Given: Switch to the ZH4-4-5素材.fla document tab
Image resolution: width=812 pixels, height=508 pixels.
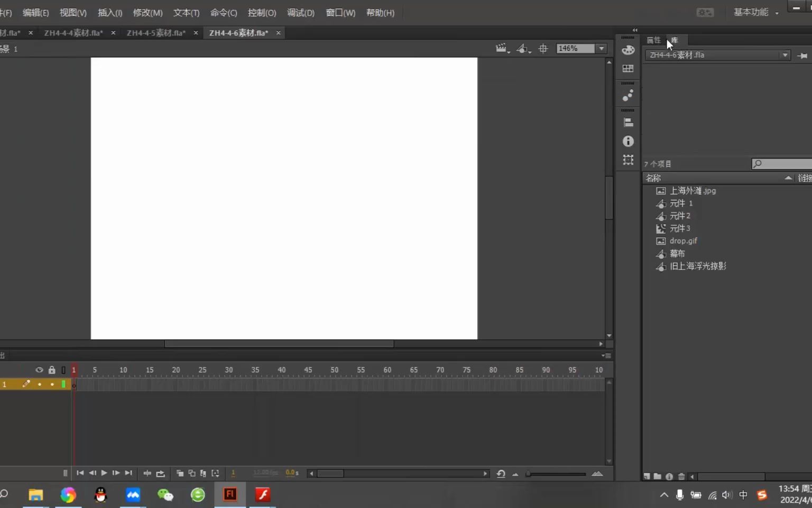Looking at the screenshot, I should pos(156,33).
